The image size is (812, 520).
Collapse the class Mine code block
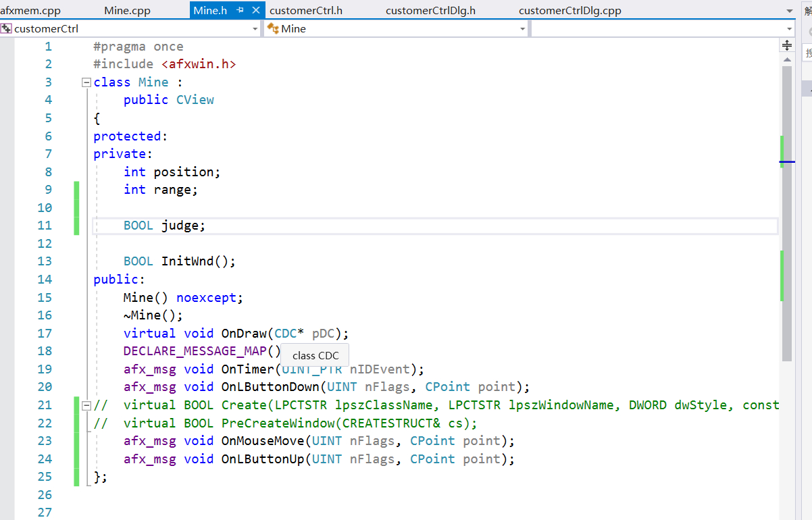tap(86, 82)
